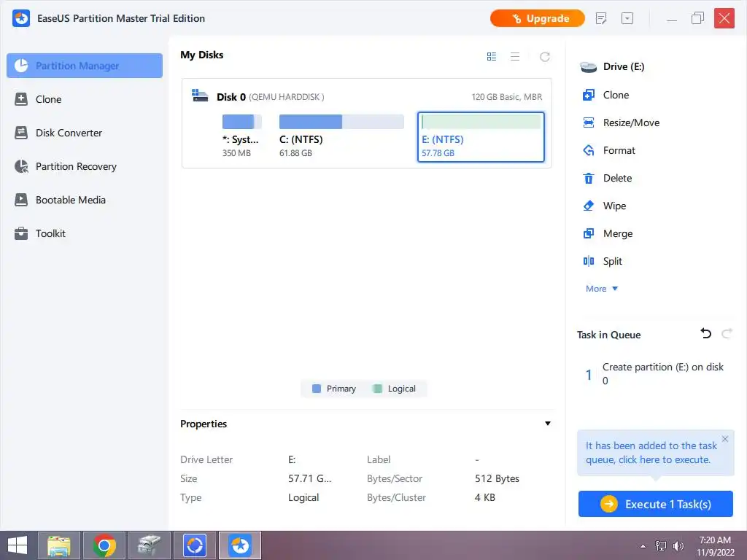Click the System partition usage bar
The width and height of the screenshot is (747, 560).
[x=242, y=122]
